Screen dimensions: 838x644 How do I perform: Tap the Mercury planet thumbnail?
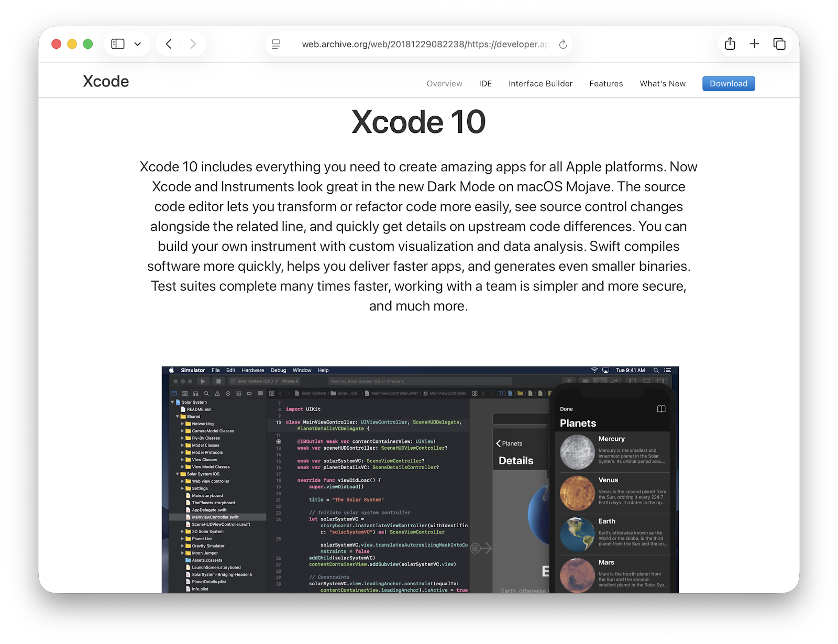click(x=577, y=452)
